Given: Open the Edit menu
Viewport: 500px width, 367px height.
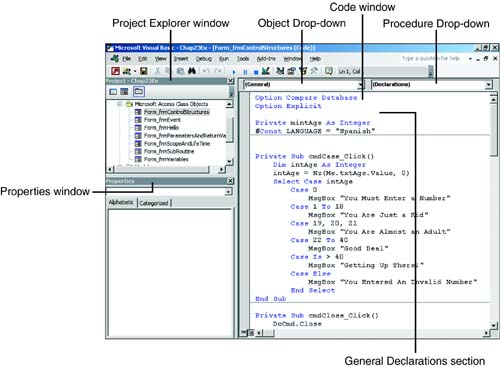Looking at the screenshot, I should 143,59.
